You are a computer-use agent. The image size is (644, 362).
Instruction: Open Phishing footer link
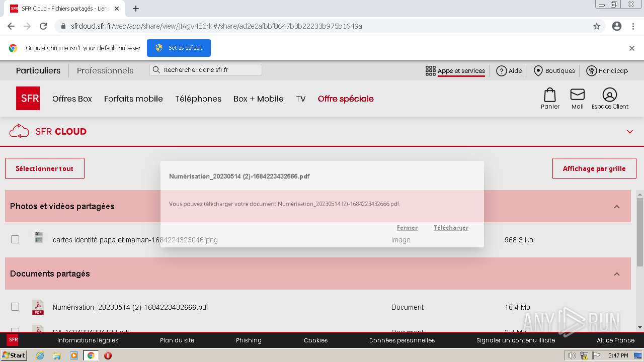pyautogui.click(x=249, y=340)
